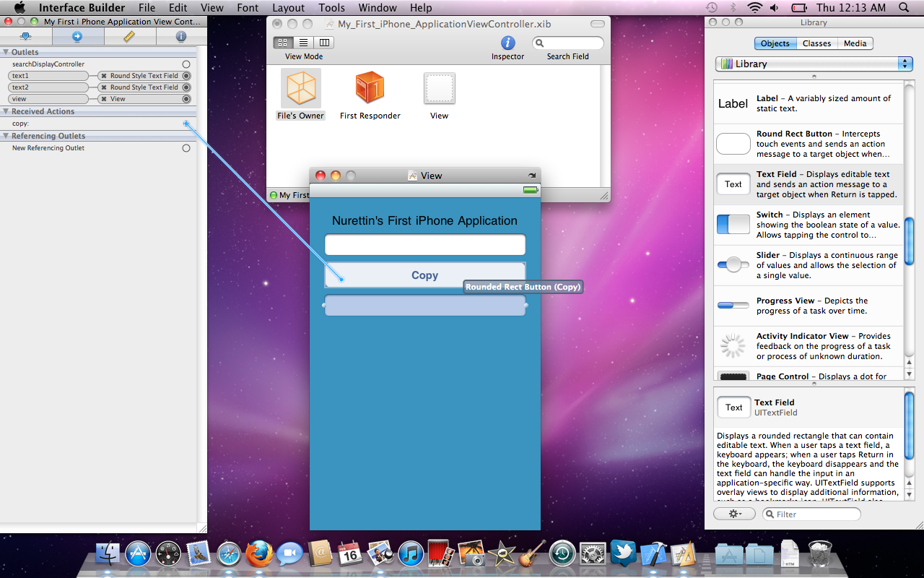Open the Font menu
924x578 pixels.
(248, 8)
